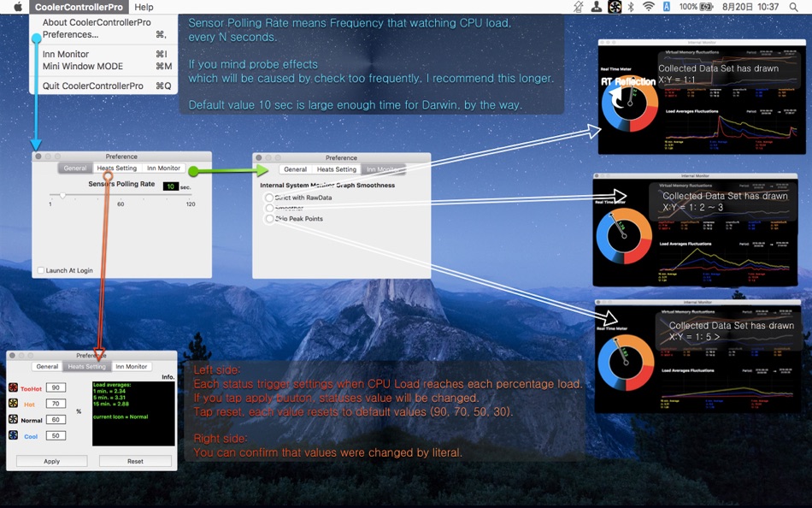The image size is (812, 508).
Task: Click the white Normal fan icon
Action: [x=14, y=419]
